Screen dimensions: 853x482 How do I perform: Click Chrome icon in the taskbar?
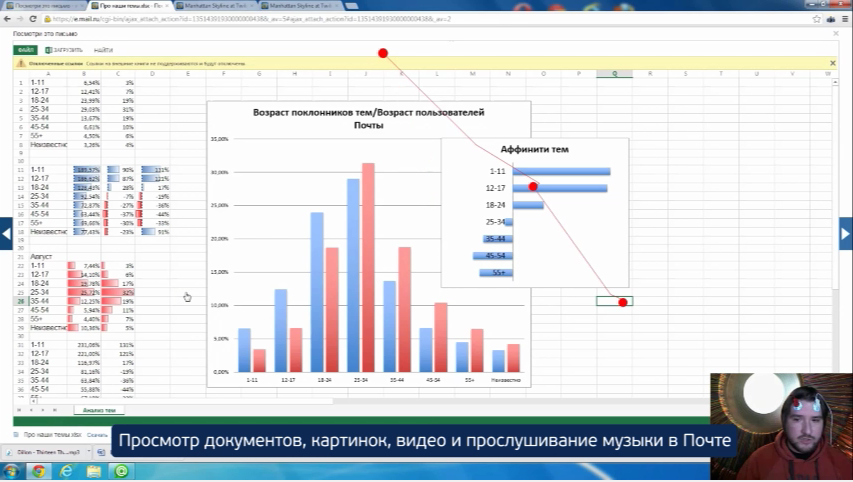(38, 471)
